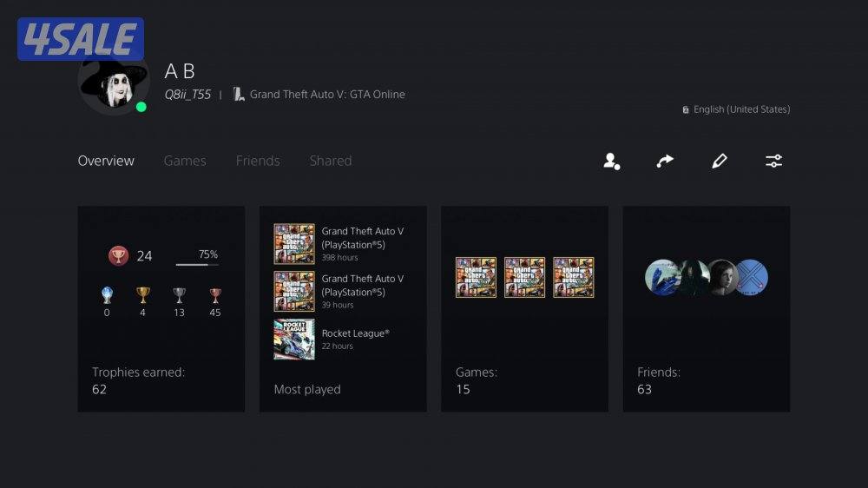
Task: Open the privacy settings sliders icon
Action: tap(773, 161)
